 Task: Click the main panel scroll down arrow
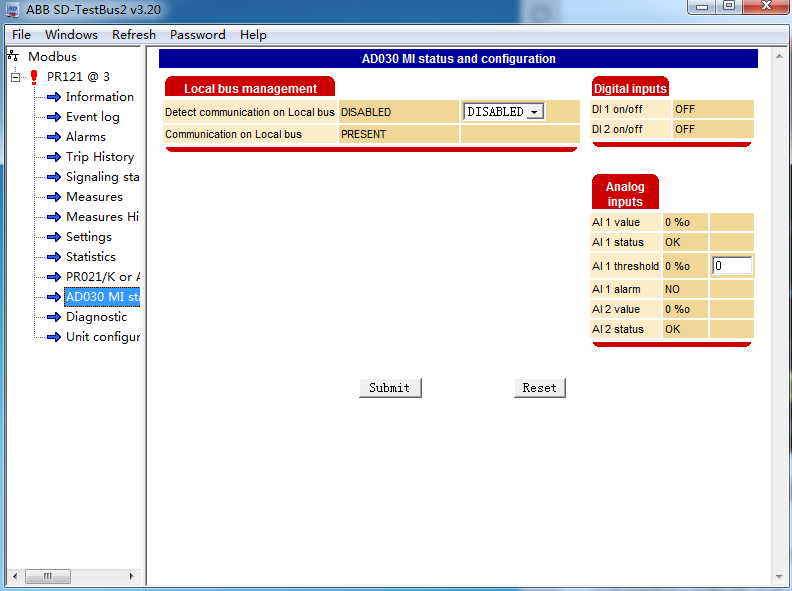point(779,576)
